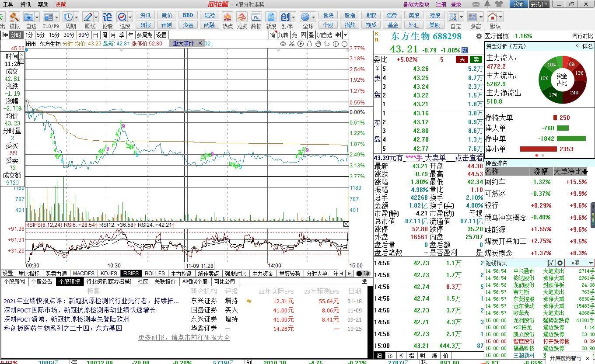The height and width of the screenshot is (364, 595).
Task: Zoom out with the minus icon on chart
Action: [x=344, y=44]
